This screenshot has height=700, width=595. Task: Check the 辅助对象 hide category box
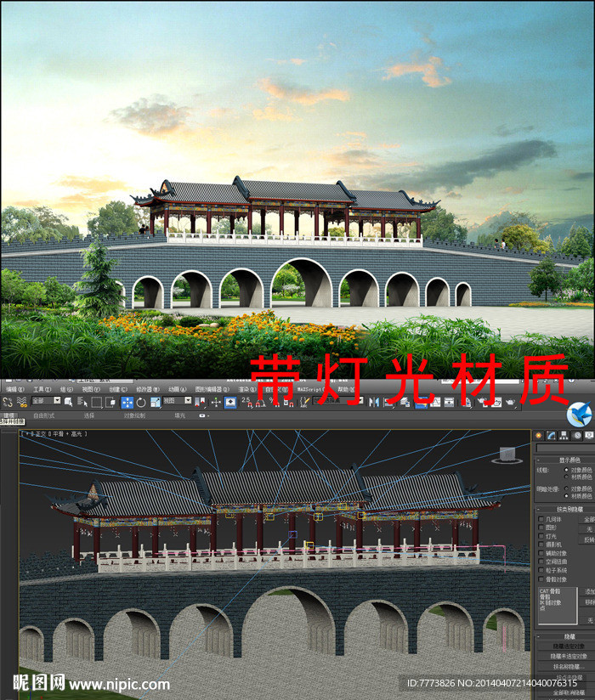click(541, 553)
